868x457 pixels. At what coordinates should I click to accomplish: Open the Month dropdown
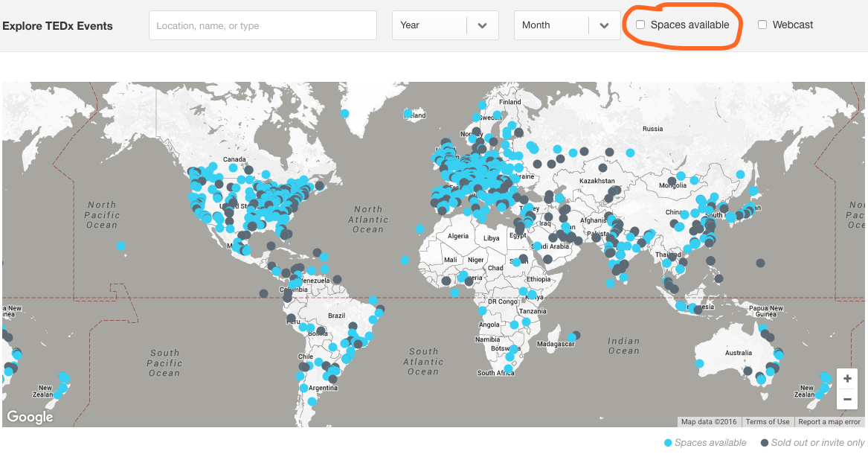[x=567, y=25]
